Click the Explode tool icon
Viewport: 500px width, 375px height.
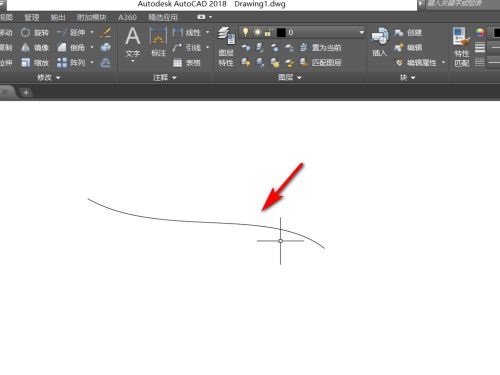pos(106,48)
